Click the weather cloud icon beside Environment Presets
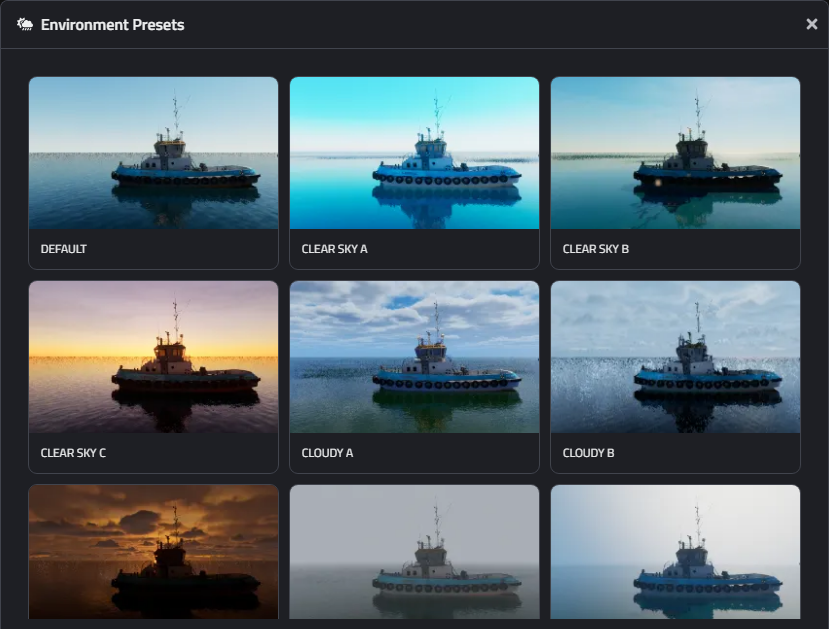 (25, 24)
